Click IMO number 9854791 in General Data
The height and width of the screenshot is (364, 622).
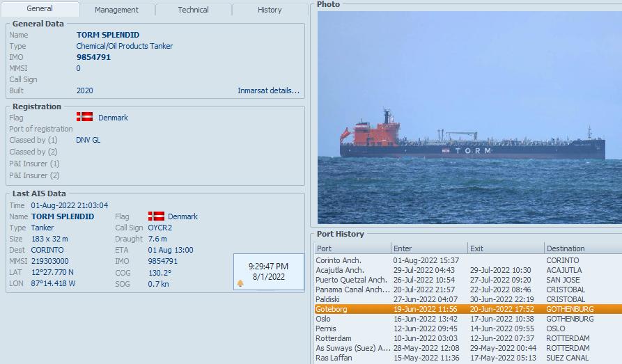coord(93,57)
